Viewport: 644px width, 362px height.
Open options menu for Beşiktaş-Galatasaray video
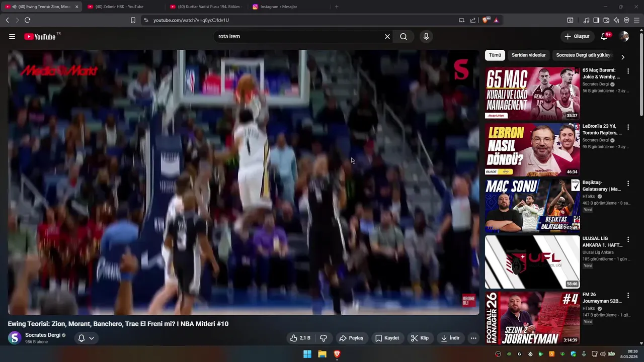(628, 184)
